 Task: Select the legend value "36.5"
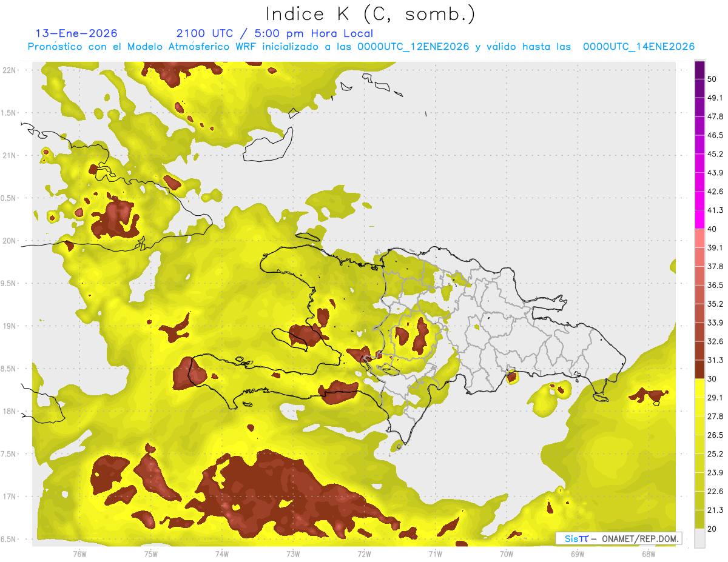pos(715,285)
